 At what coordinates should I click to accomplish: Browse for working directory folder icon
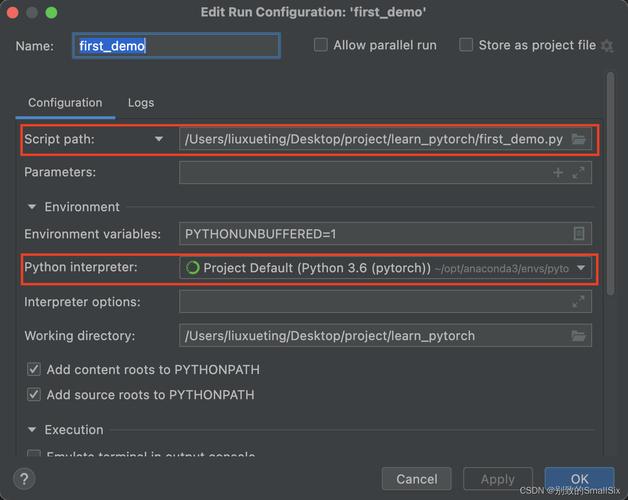click(x=578, y=336)
